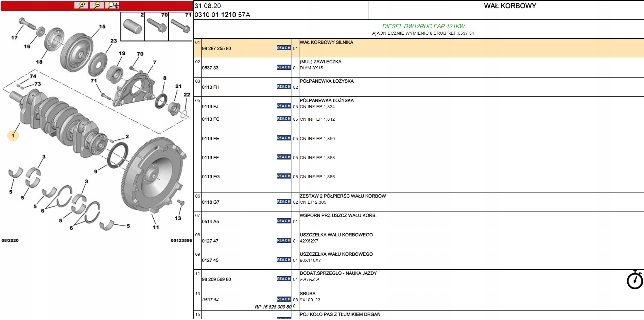Select replacement reference RP 16 828 009 80
The width and height of the screenshot is (644, 320).
click(x=273, y=307)
